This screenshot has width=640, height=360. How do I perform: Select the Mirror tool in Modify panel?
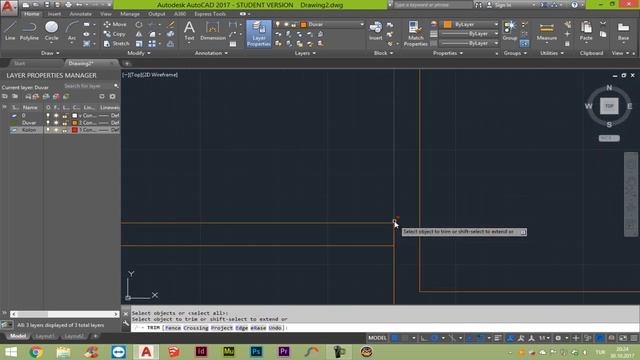(139, 34)
